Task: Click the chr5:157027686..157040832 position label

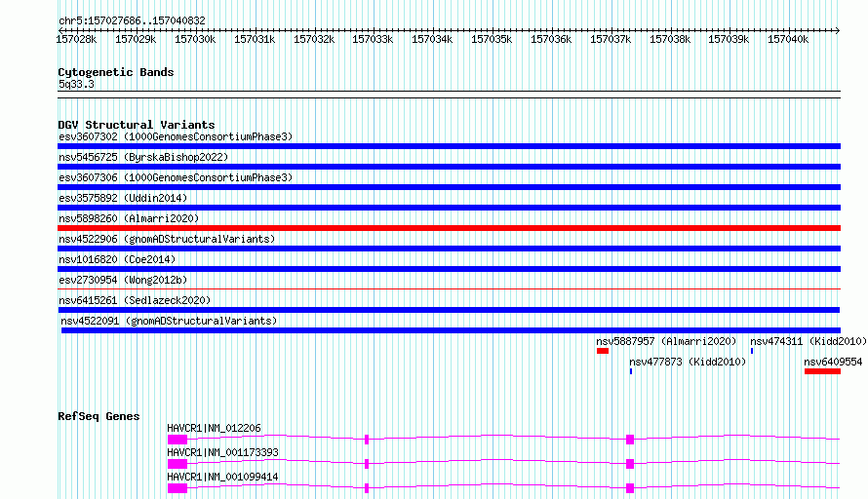Action: pos(132,20)
